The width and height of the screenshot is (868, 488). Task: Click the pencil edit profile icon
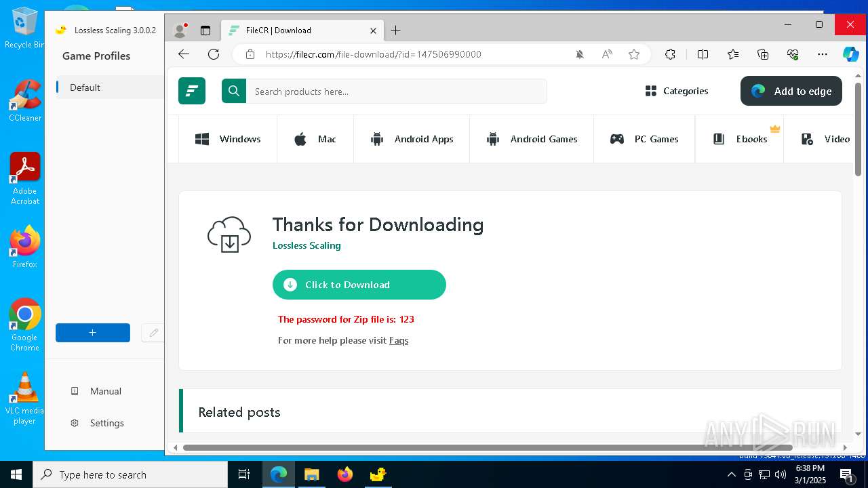point(153,333)
